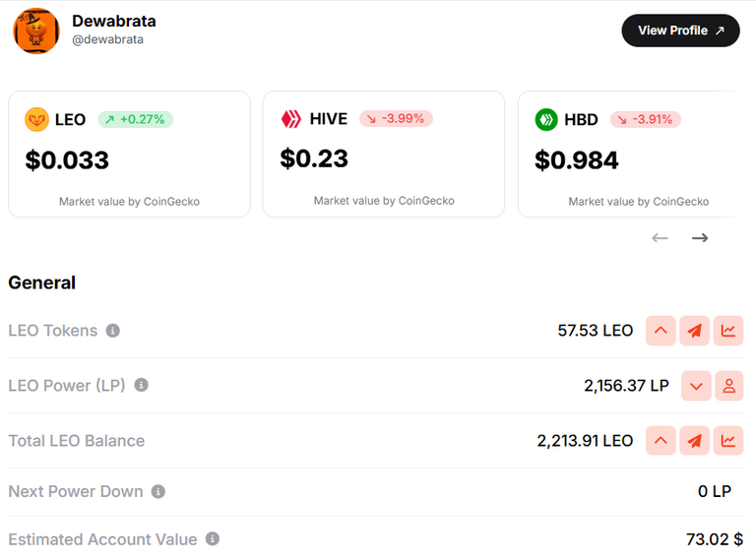
Task: Go to next price card with right arrow
Action: 700,237
